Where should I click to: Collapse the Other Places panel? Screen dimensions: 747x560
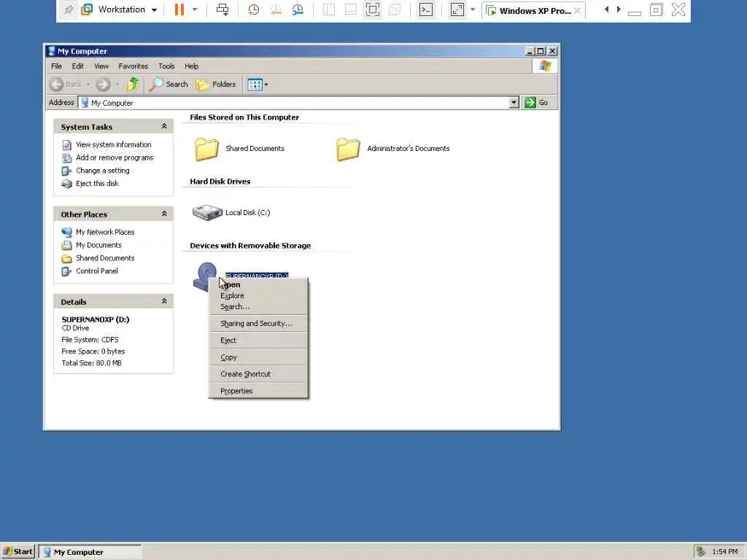coord(164,214)
